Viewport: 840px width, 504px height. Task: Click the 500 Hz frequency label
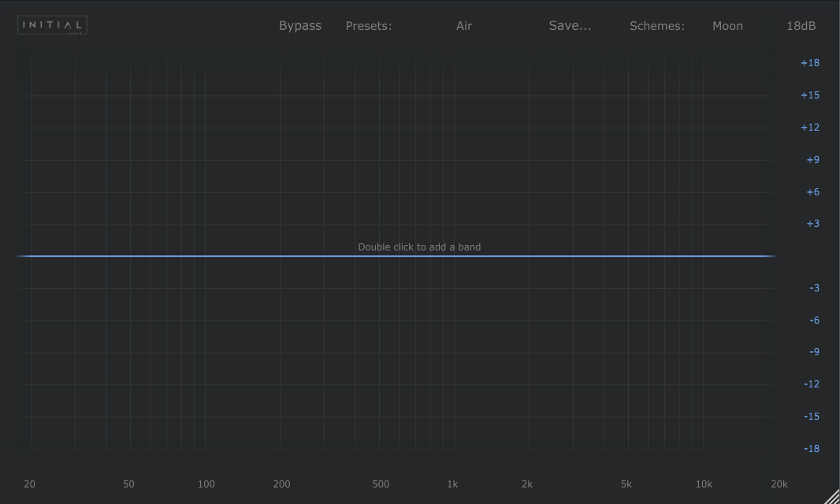click(x=381, y=484)
